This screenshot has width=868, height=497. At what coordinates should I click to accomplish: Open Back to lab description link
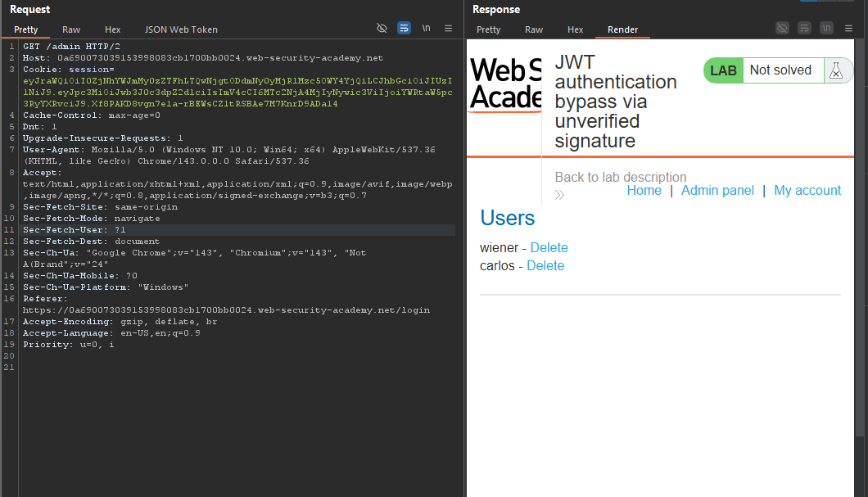pos(621,177)
